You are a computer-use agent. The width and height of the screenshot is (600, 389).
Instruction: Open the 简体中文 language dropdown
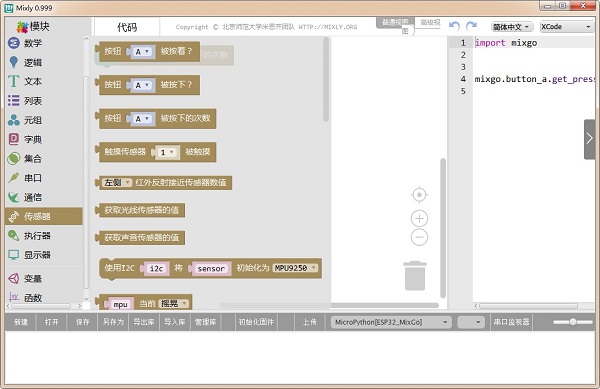512,27
